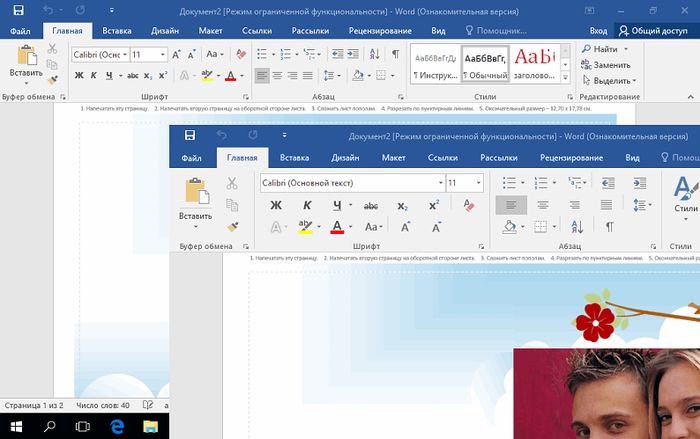Toggle italic К in the enlarged ribbon
The height and width of the screenshot is (439, 700).
pyautogui.click(x=307, y=206)
